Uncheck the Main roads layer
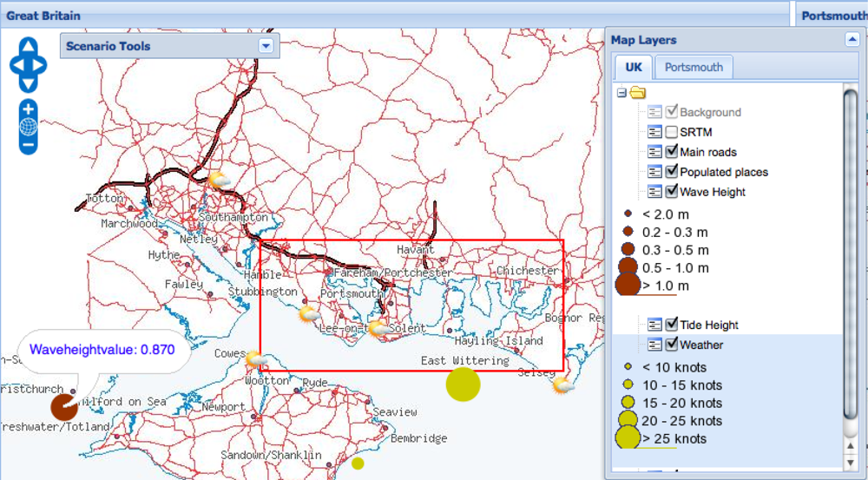868x480 pixels. point(672,152)
